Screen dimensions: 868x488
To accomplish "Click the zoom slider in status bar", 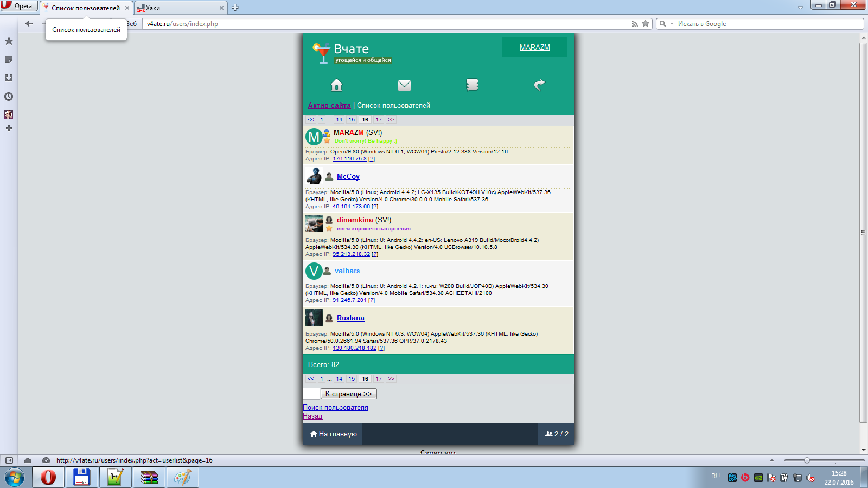I will [807, 460].
